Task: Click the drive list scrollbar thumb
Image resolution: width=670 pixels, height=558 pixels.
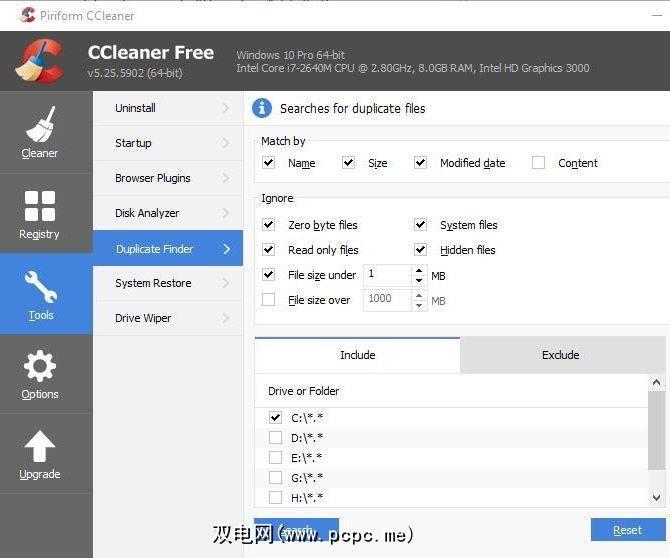Action: 656,431
